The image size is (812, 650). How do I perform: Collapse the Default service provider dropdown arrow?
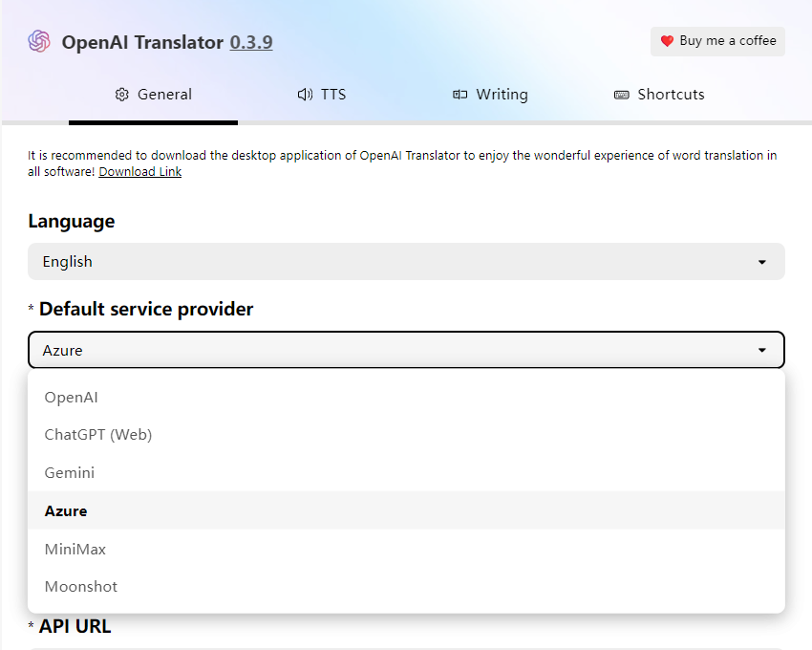[x=761, y=351]
